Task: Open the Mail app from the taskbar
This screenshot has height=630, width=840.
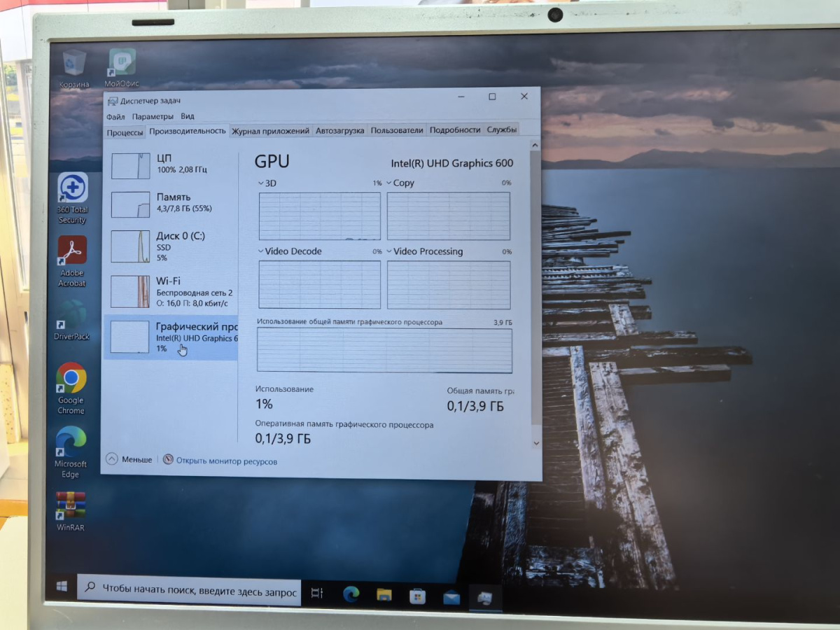Action: (451, 597)
